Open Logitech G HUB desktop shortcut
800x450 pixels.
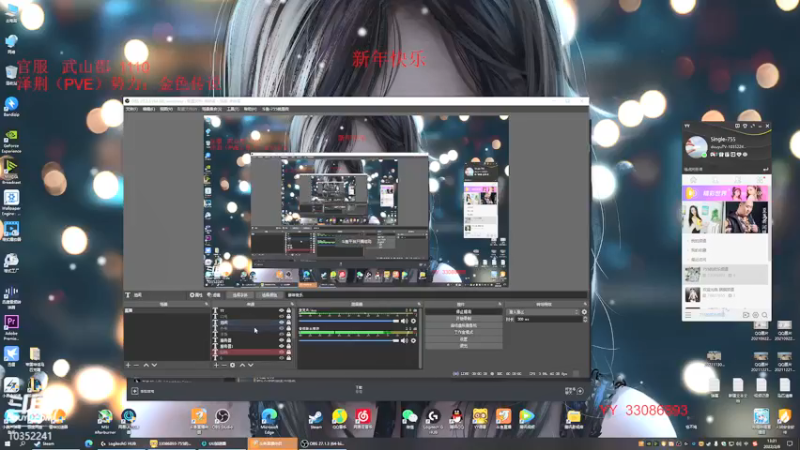433,421
